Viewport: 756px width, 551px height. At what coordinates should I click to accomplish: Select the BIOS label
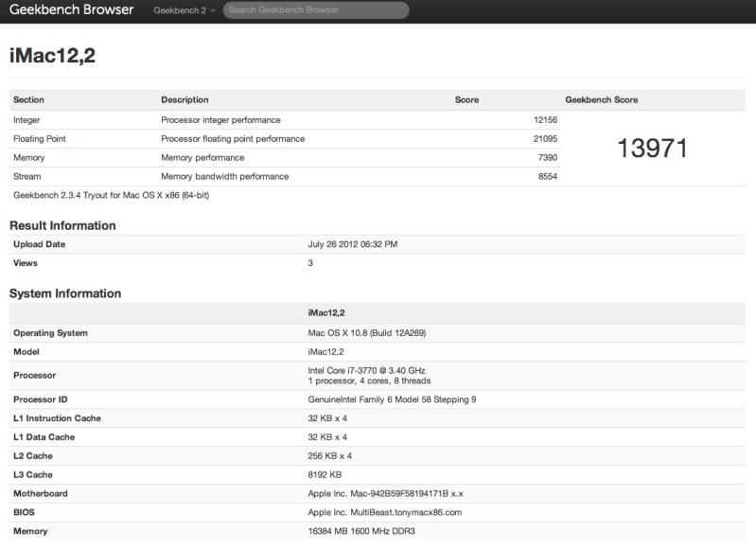[24, 513]
